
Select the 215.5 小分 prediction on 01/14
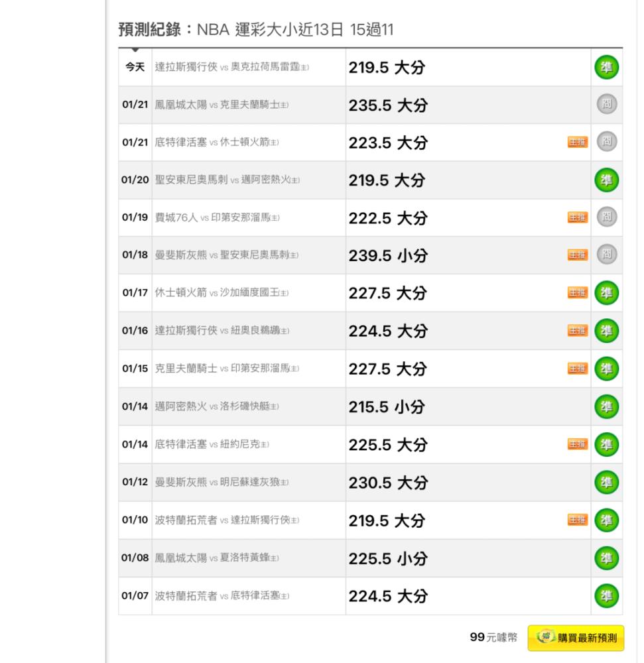pos(387,407)
